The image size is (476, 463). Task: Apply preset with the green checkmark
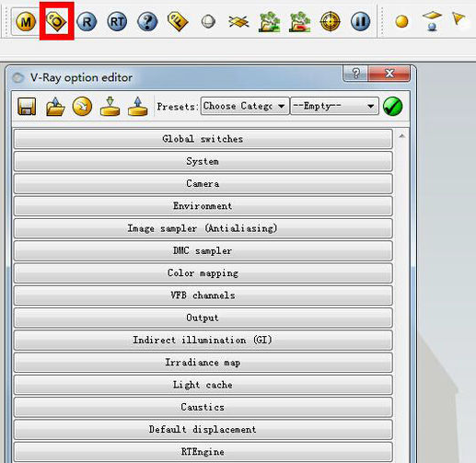point(392,107)
